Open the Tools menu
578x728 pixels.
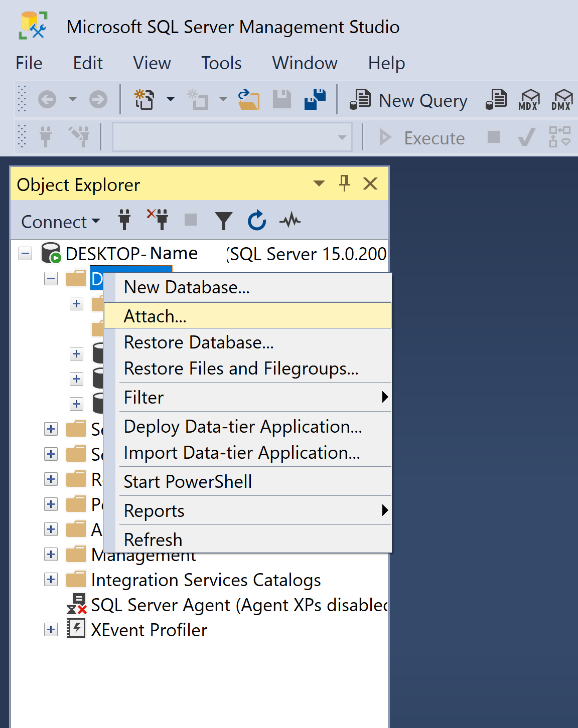tap(221, 63)
